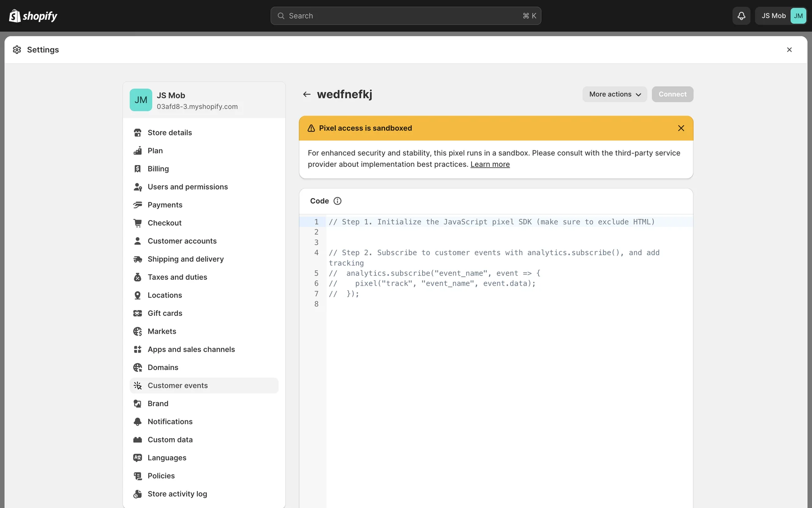Follow the Learn more link
The width and height of the screenshot is (812, 508).
(x=490, y=164)
